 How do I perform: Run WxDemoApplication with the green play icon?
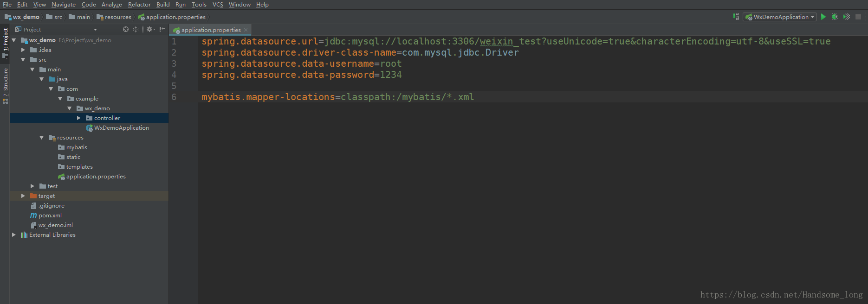click(823, 17)
